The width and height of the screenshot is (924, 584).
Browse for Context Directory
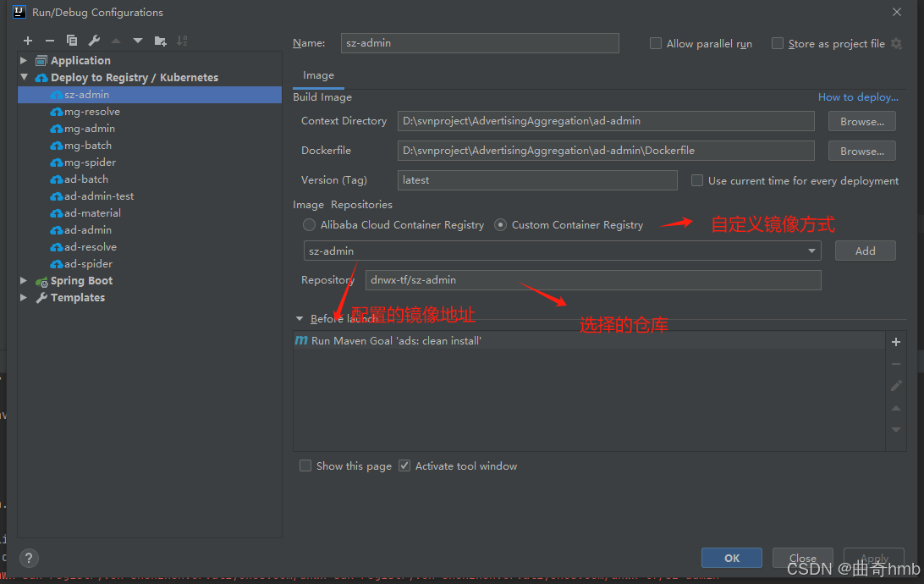[861, 121]
